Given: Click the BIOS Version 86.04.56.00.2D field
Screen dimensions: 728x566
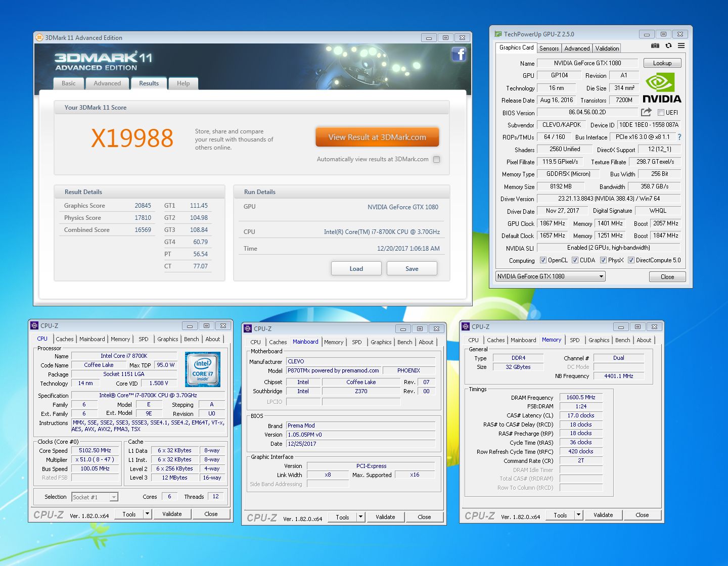Looking at the screenshot, I should click(x=587, y=112).
